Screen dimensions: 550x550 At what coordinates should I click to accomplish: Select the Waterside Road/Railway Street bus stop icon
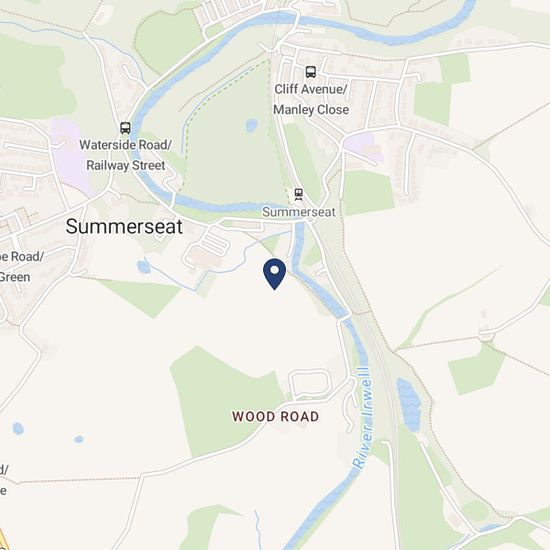pos(125,128)
